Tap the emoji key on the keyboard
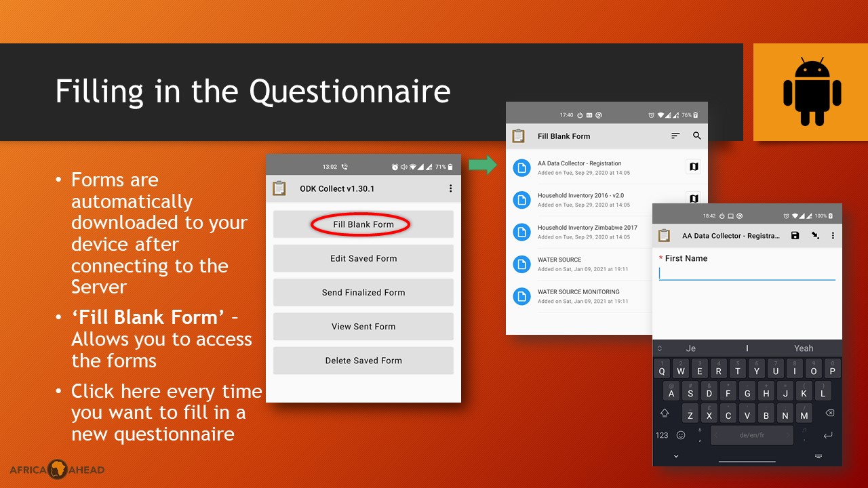The image size is (868, 488). pyautogui.click(x=681, y=435)
